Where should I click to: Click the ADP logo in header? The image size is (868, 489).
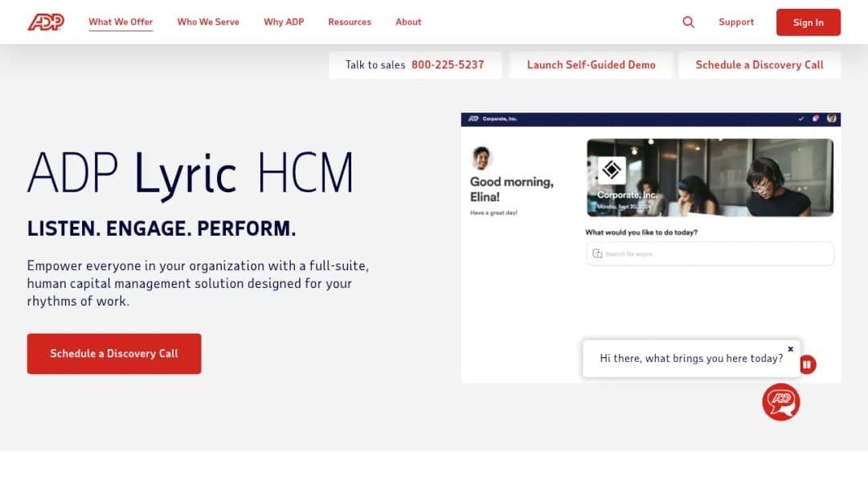[46, 23]
